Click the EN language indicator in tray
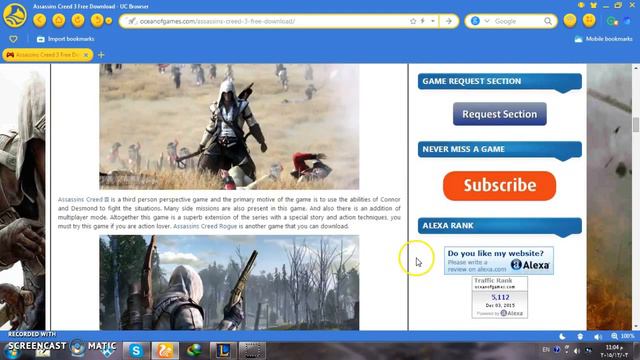 point(546,350)
